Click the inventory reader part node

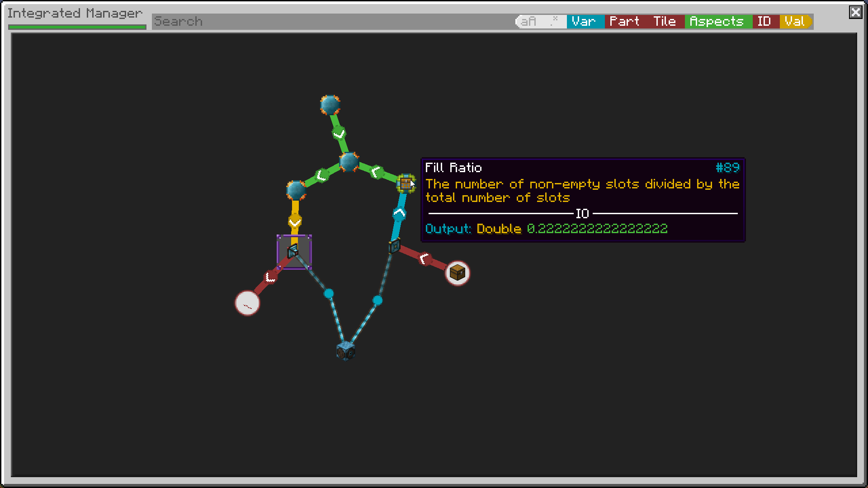(394, 246)
